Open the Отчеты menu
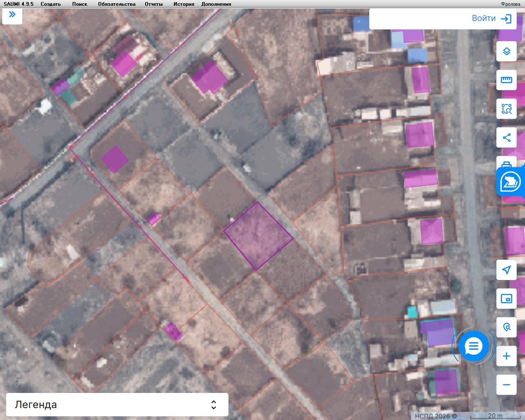This screenshot has height=420, width=525. point(154,4)
